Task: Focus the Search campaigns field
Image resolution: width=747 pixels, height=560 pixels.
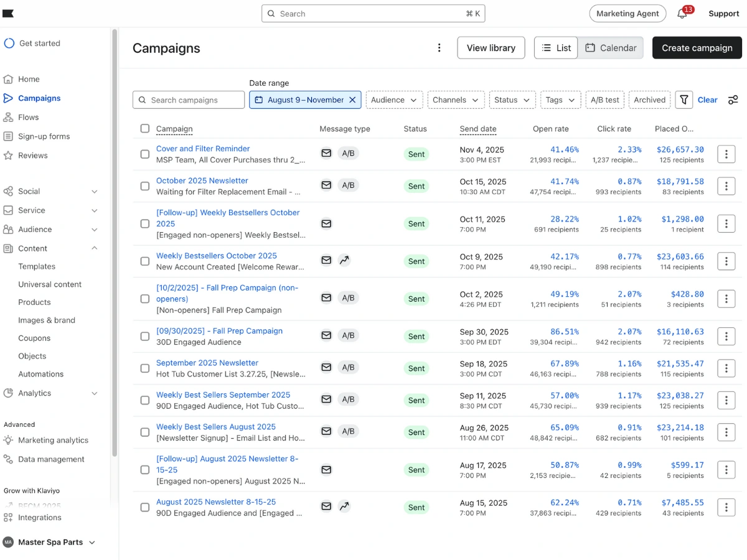Action: (x=189, y=100)
